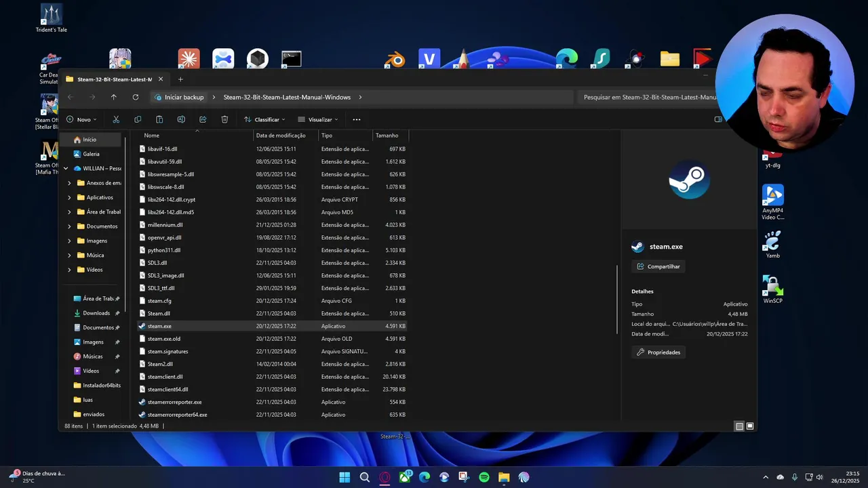
Task: Click the Share icon in the toolbar
Action: (203, 119)
